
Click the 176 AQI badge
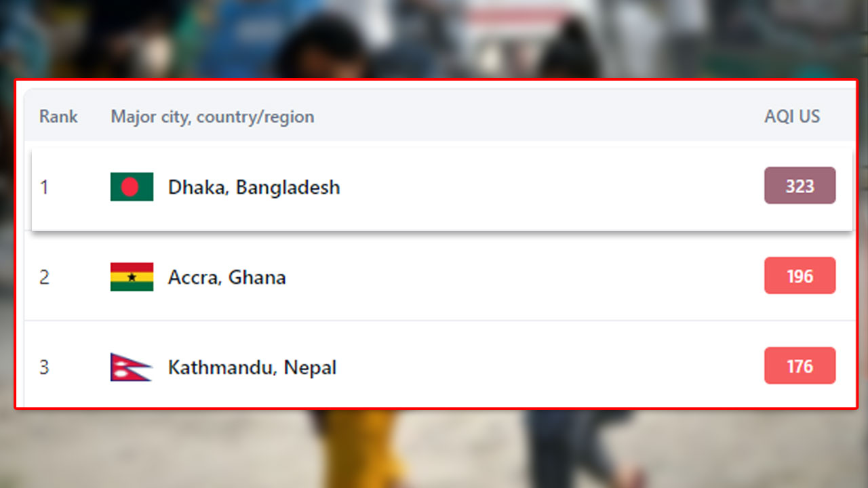point(800,366)
